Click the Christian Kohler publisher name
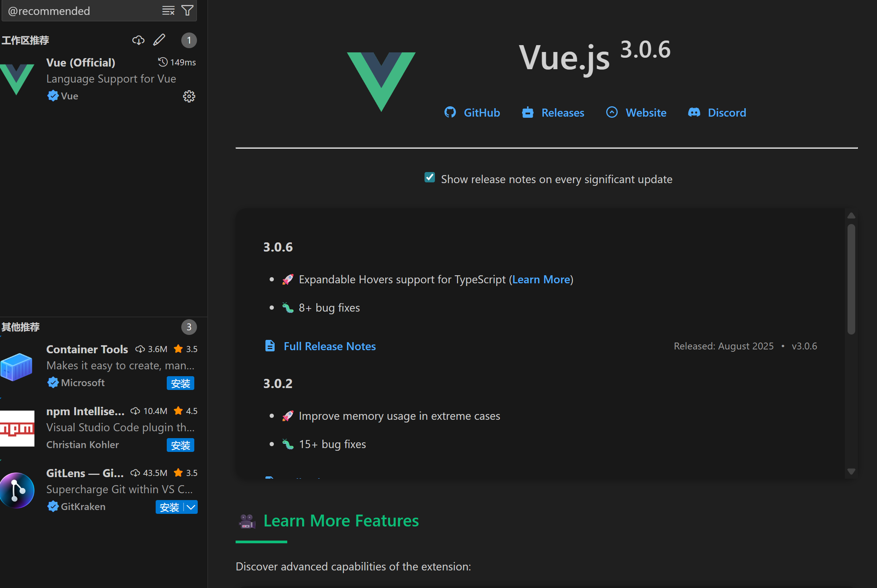 pyautogui.click(x=83, y=445)
